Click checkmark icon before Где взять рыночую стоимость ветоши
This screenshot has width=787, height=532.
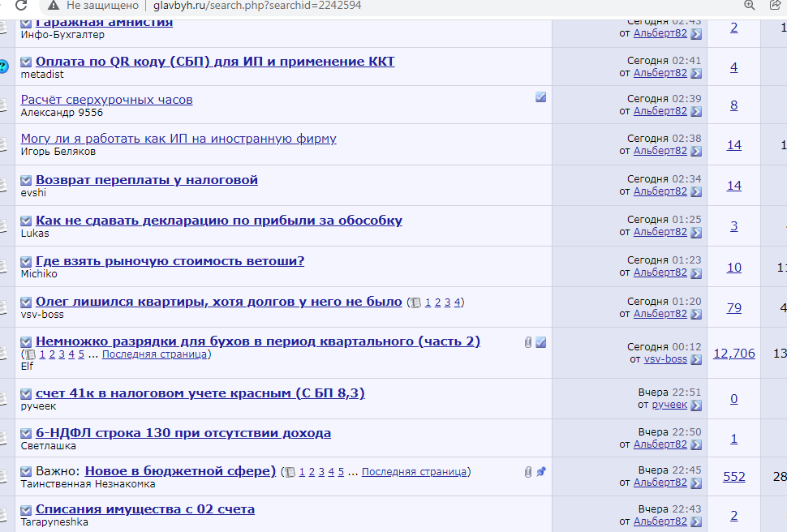point(26,261)
